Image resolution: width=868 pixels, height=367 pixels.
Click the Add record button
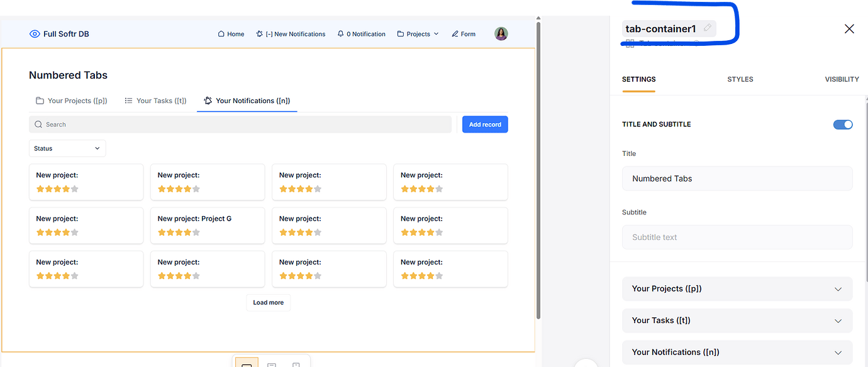click(x=484, y=124)
